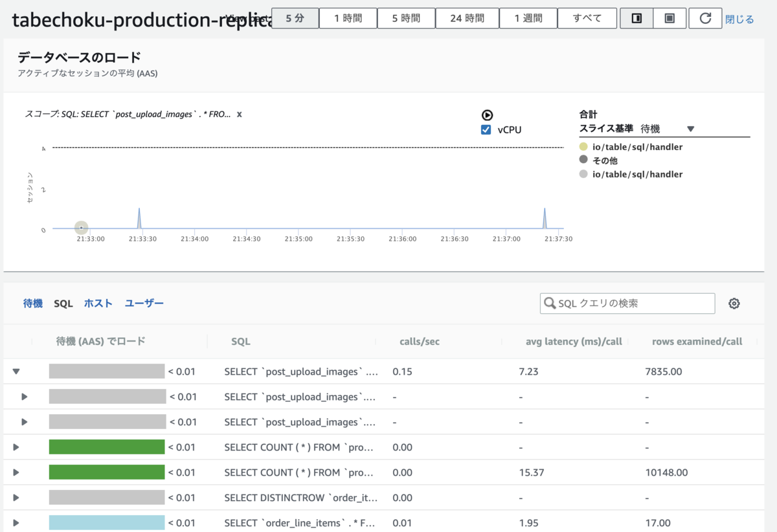Viewport: 777px width, 532px height.
Task: Open the SQL tab
Action: pos(63,303)
